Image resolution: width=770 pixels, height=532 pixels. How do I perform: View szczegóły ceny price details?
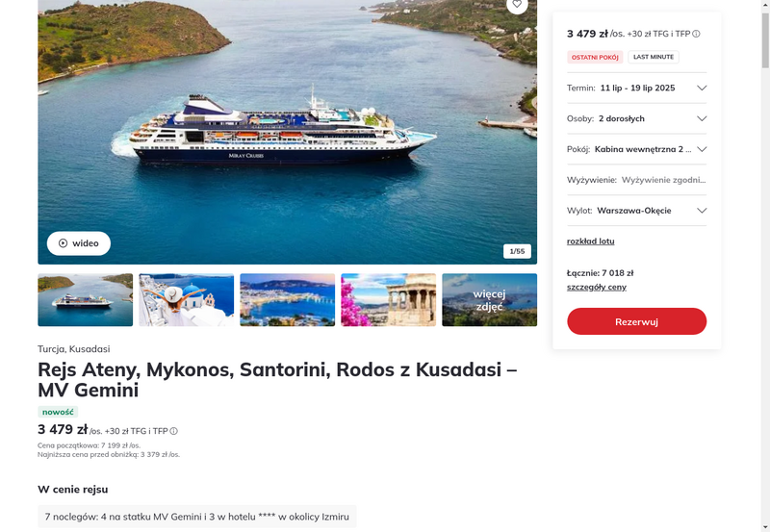[x=596, y=287]
